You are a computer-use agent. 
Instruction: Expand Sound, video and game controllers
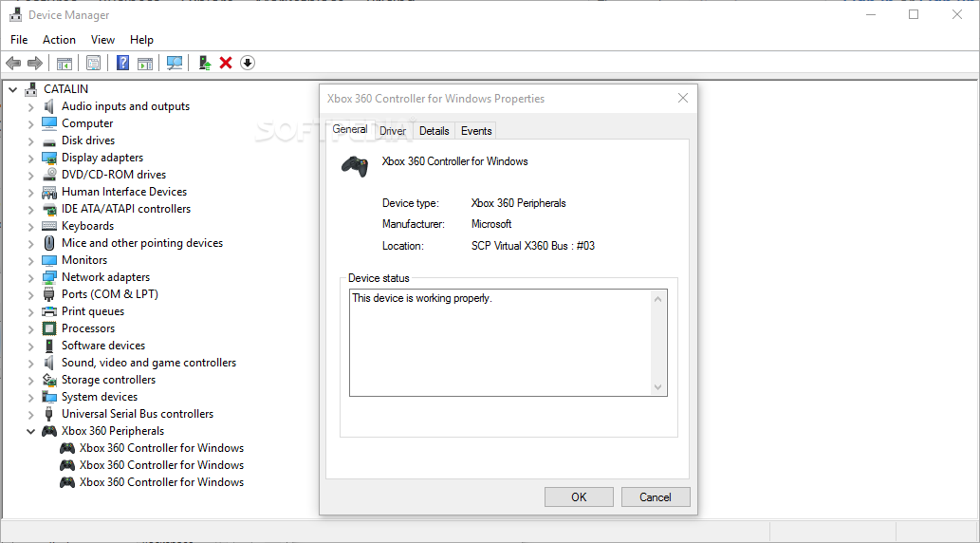pos(30,363)
